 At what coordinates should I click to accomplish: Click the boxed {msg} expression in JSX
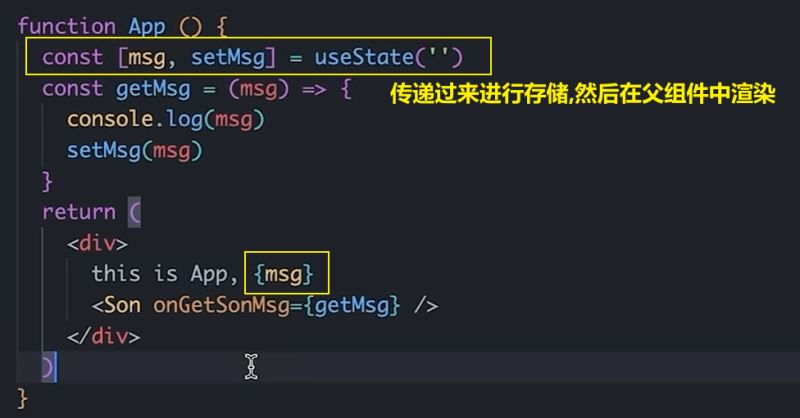click(x=284, y=275)
